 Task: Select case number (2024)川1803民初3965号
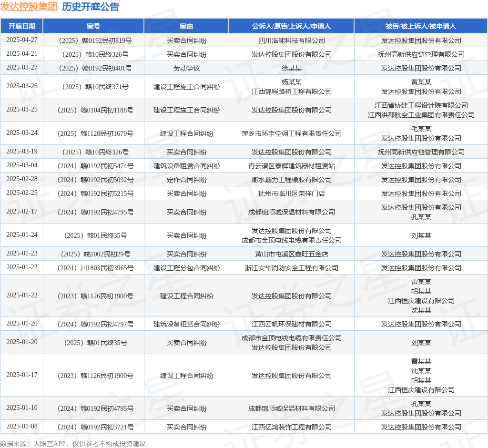95,268
